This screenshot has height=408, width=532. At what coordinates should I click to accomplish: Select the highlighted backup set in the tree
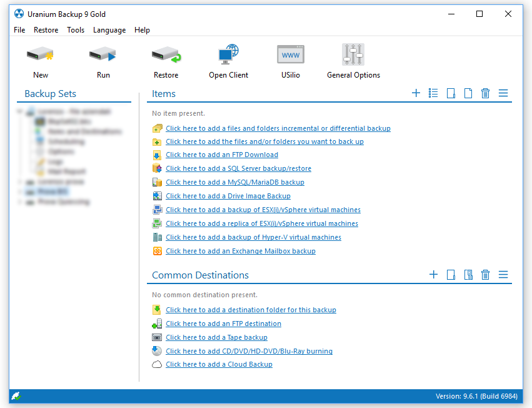click(53, 191)
